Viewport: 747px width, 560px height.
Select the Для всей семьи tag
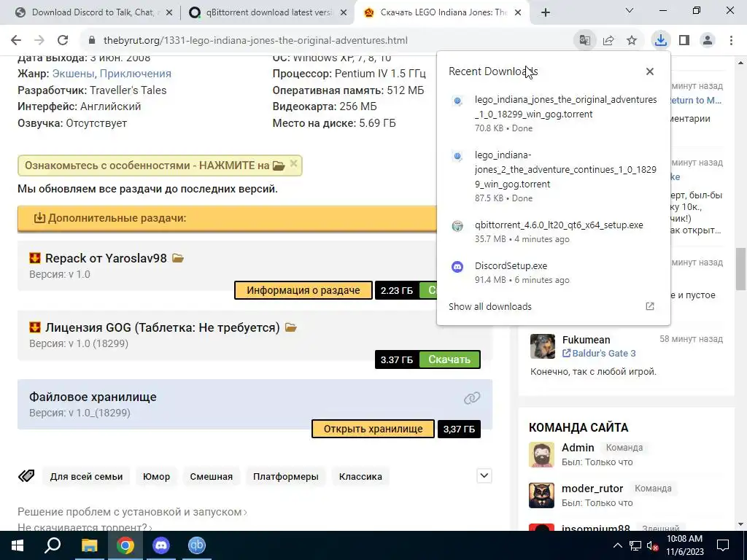[86, 477]
